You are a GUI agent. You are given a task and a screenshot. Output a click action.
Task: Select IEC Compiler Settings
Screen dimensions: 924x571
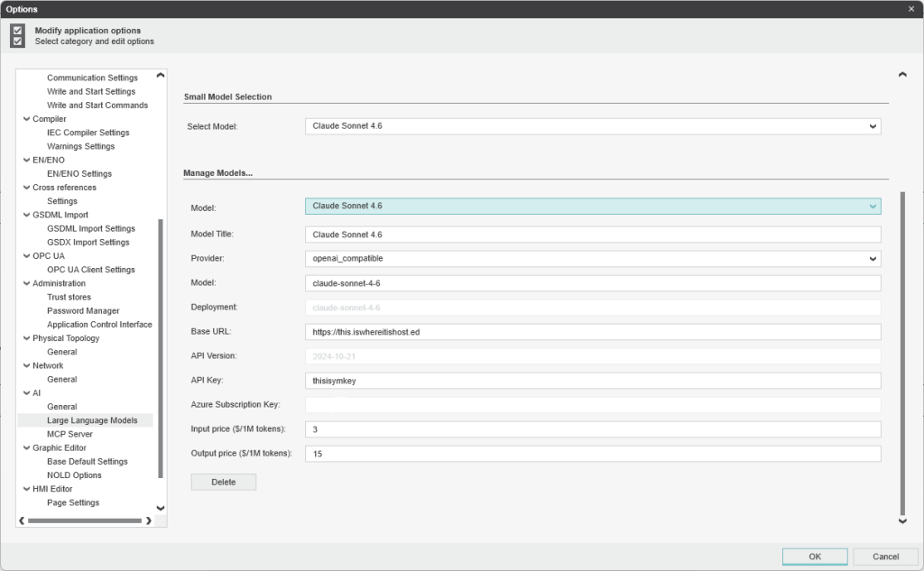click(x=88, y=133)
